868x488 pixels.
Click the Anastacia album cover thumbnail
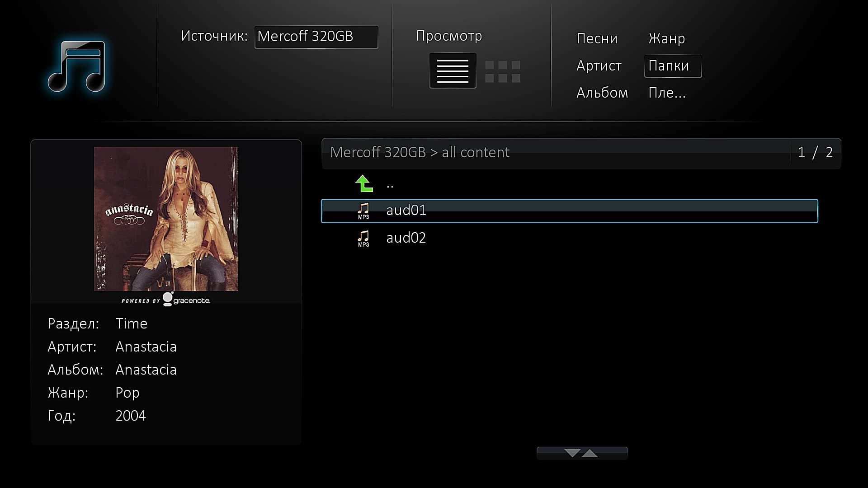166,219
